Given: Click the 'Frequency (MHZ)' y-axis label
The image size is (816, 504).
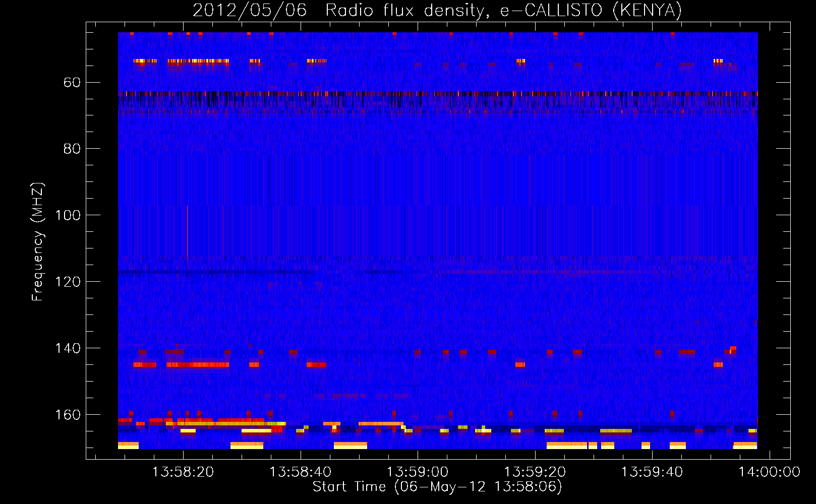Looking at the screenshot, I should click(x=38, y=241).
